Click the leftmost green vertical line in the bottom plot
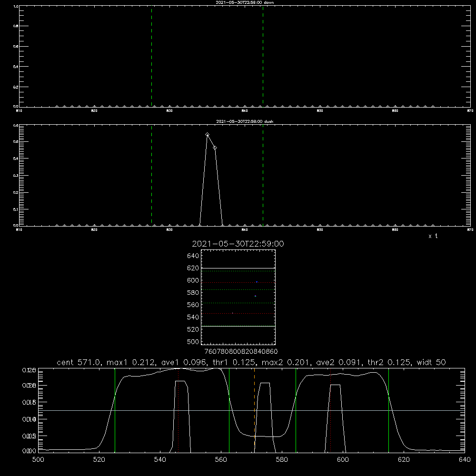Viewport: 476px width, 476px height. pos(115,410)
